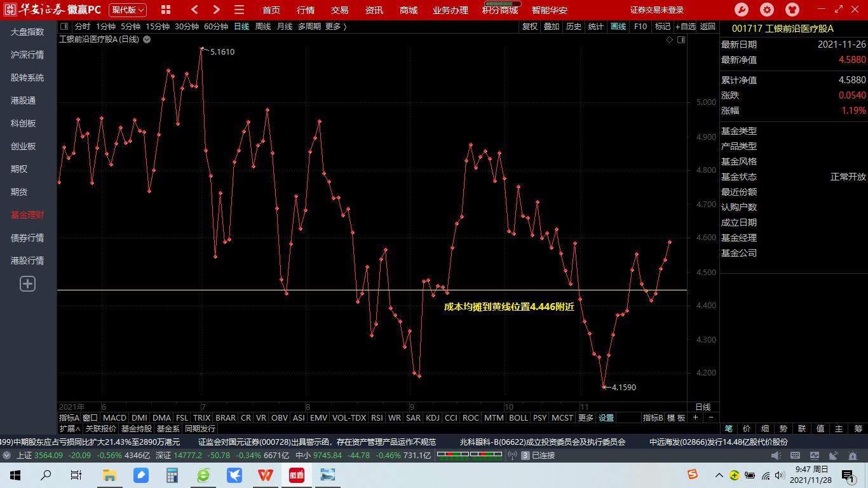Toggle the right panel icon above the chart

coord(681,39)
